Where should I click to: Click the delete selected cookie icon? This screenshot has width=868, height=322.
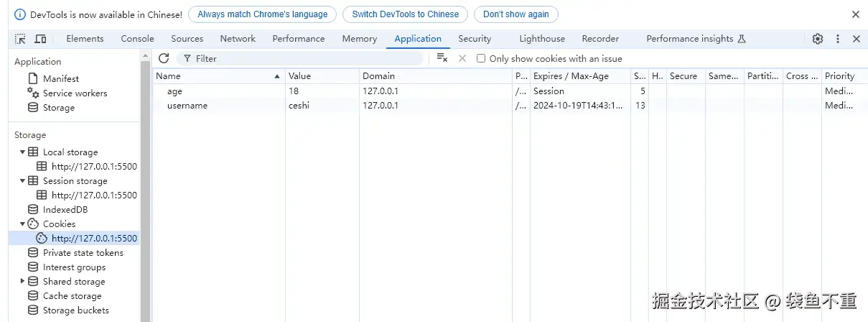coord(462,58)
